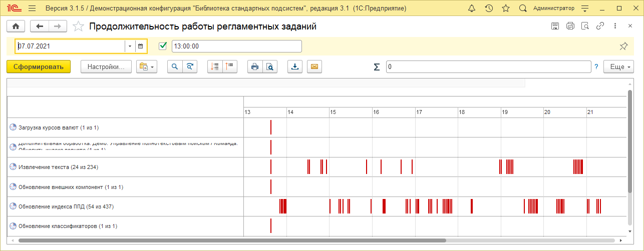Print report from the toolbar printer
Image resolution: width=644 pixels, height=251 pixels.
point(255,66)
